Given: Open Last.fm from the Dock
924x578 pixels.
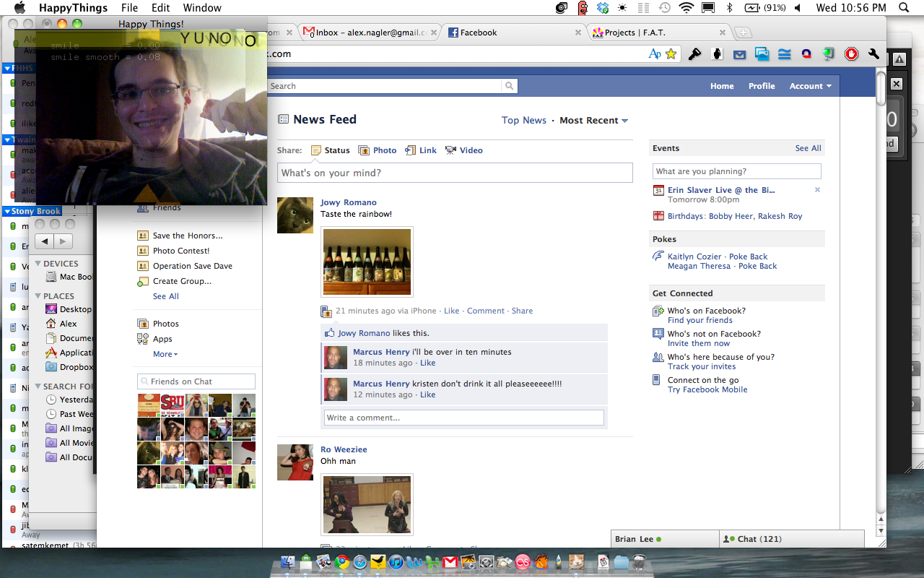Looking at the screenshot, I should [522, 562].
